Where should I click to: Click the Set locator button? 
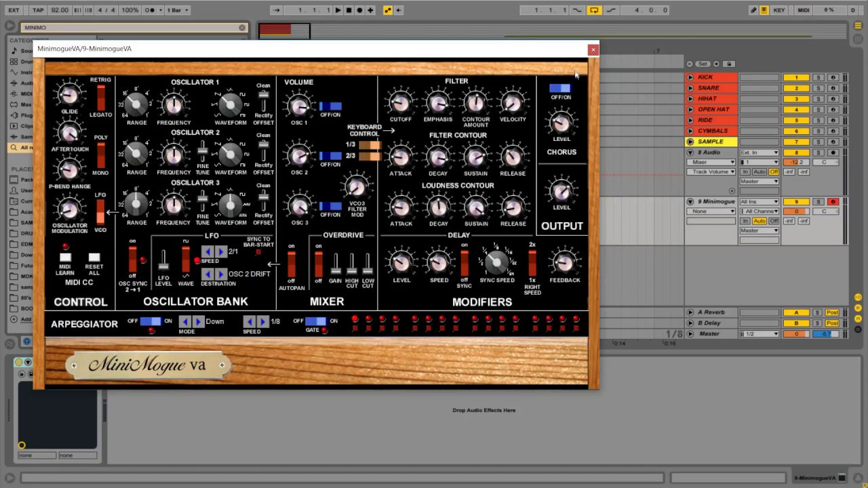(703, 64)
